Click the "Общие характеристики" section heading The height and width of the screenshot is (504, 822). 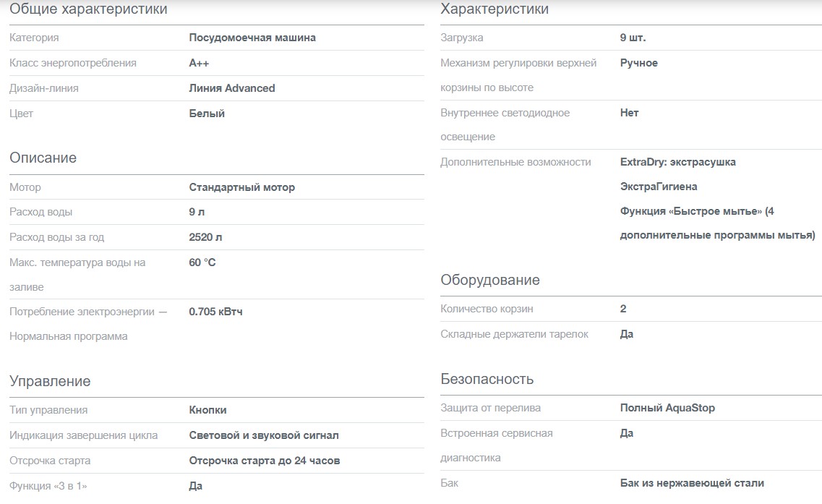pos(88,9)
